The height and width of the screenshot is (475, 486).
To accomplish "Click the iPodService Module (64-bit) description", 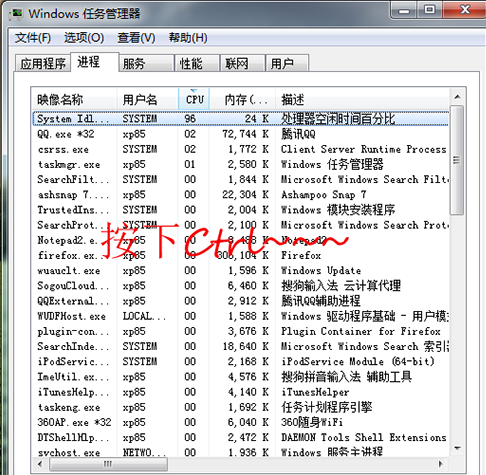I will click(x=358, y=362).
